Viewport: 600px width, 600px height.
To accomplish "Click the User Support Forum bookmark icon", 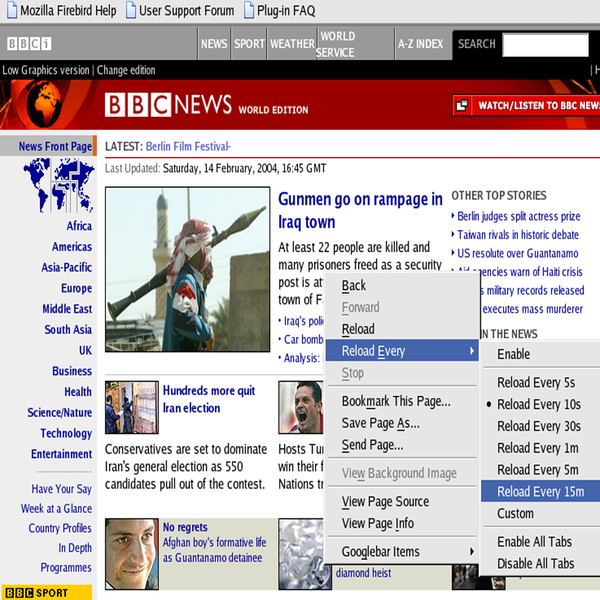I will tap(131, 10).
